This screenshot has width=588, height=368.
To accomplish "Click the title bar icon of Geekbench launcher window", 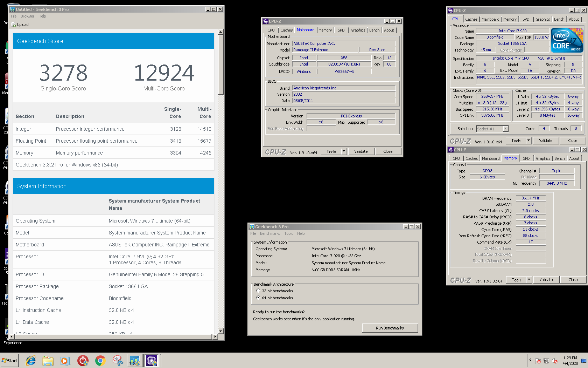I will coord(252,227).
